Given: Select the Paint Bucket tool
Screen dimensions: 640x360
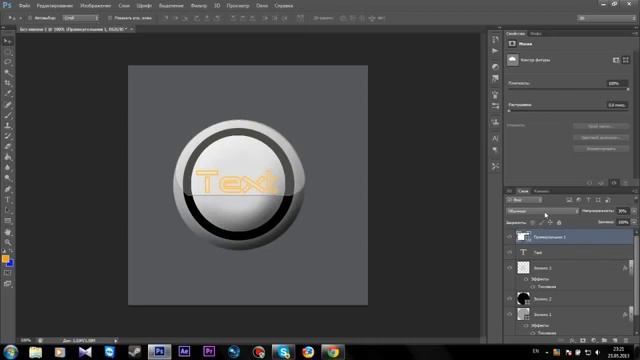Looking at the screenshot, I should [x=7, y=157].
